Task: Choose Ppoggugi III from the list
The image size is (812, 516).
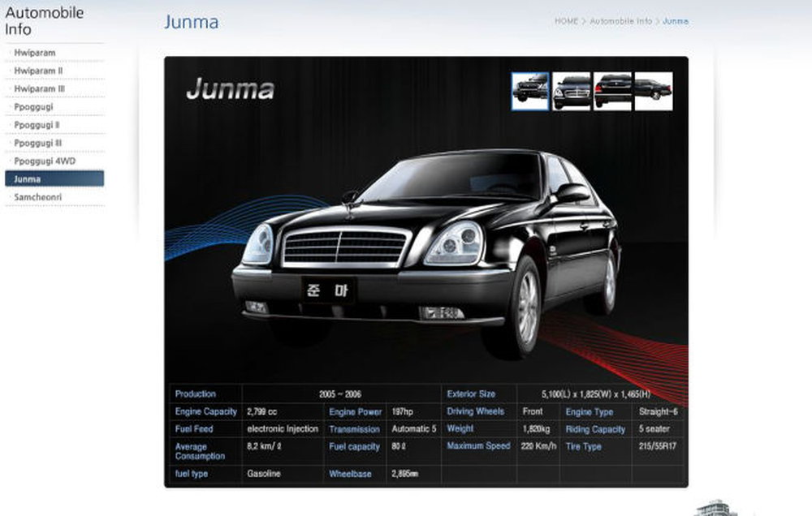Action: coord(39,143)
